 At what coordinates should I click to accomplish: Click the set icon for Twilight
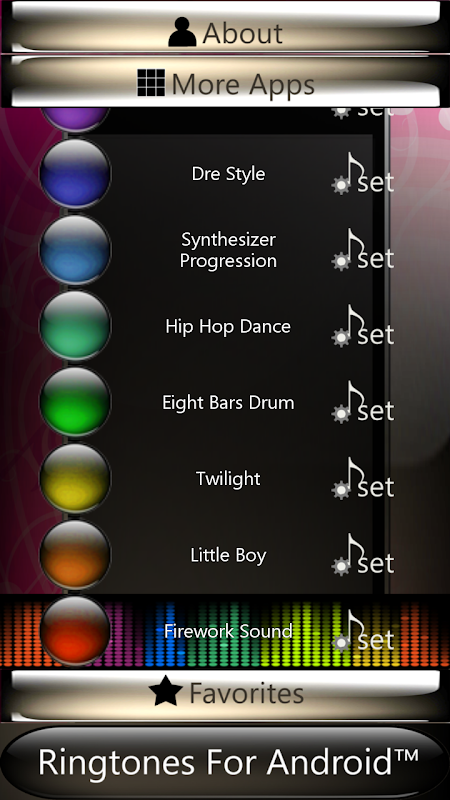[x=363, y=478]
